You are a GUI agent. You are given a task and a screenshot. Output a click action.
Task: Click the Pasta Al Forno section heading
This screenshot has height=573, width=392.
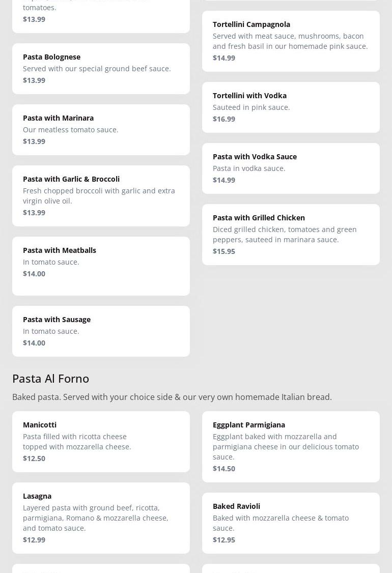point(50,378)
